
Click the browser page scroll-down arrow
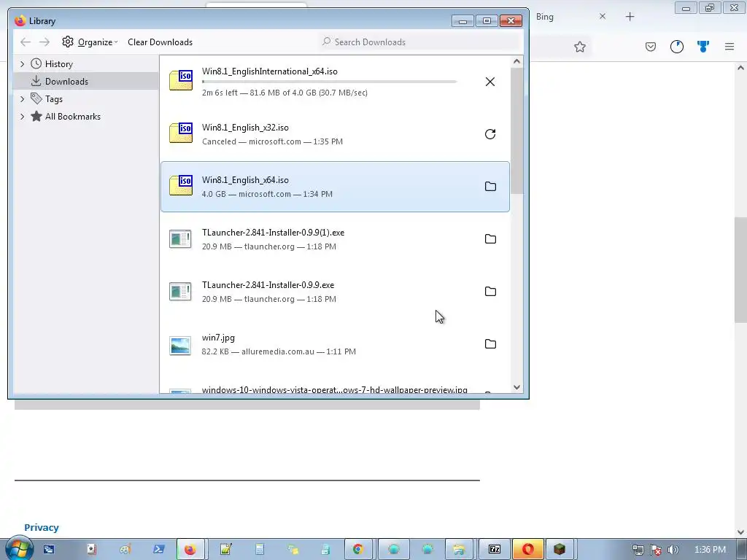click(x=741, y=532)
